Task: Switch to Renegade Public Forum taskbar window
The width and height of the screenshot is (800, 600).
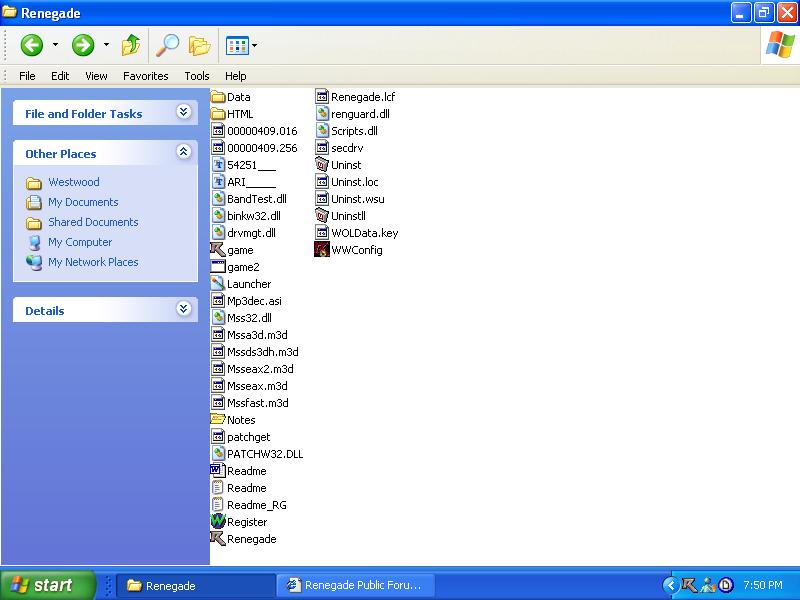Action: pos(355,585)
